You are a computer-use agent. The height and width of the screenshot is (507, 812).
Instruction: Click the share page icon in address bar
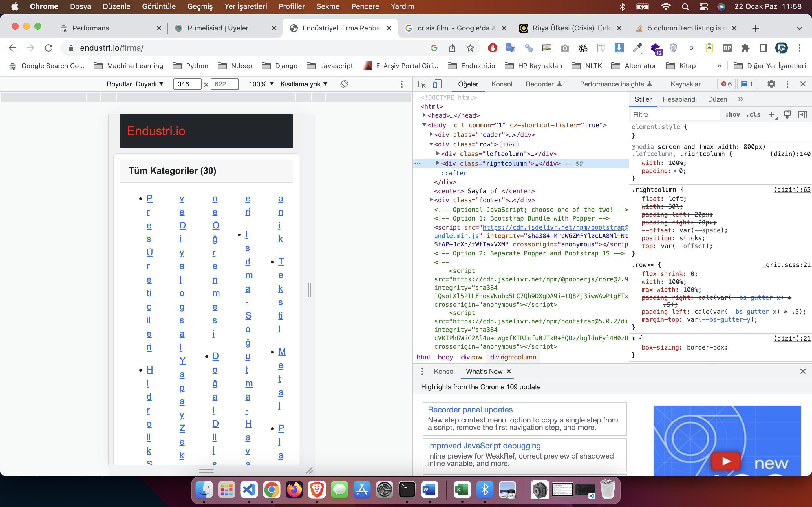(452, 48)
